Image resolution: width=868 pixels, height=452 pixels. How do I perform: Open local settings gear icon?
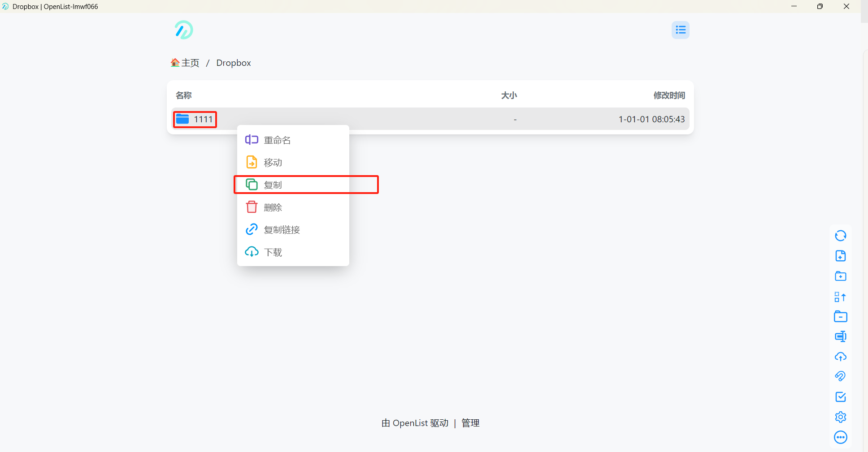point(841,417)
